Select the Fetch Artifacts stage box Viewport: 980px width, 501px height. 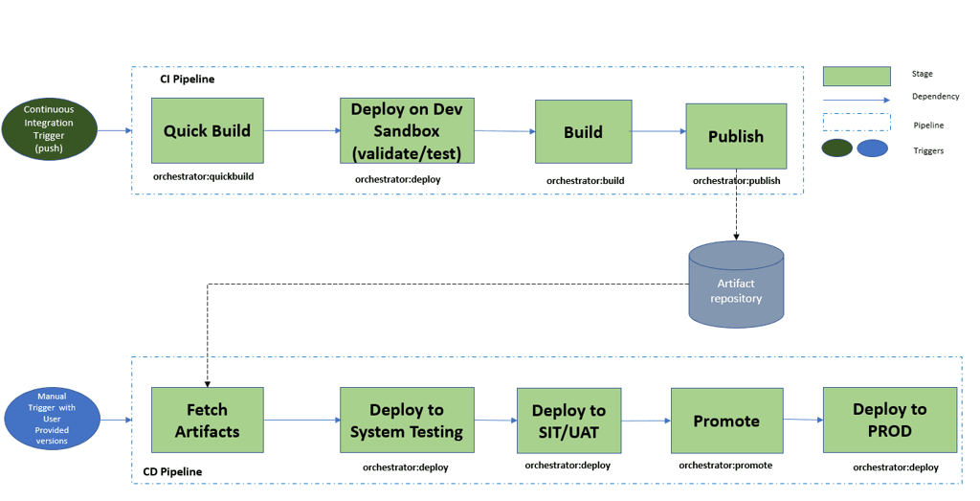point(208,421)
